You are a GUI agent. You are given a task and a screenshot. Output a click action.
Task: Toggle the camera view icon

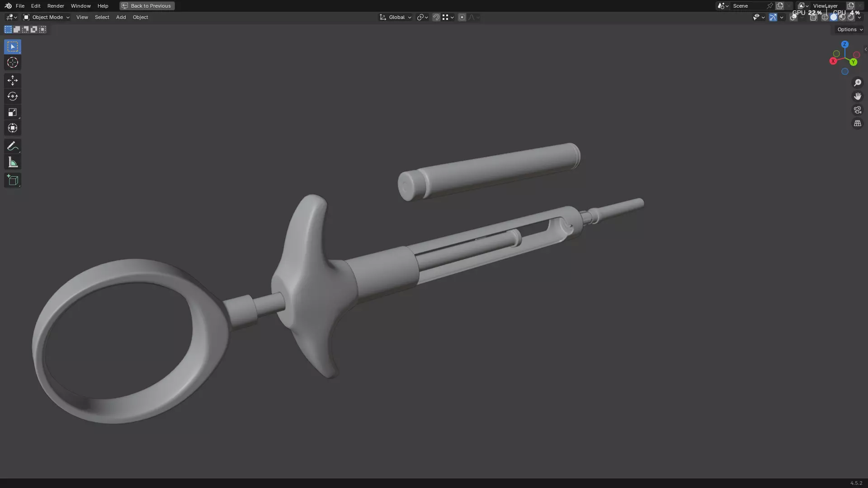(858, 110)
